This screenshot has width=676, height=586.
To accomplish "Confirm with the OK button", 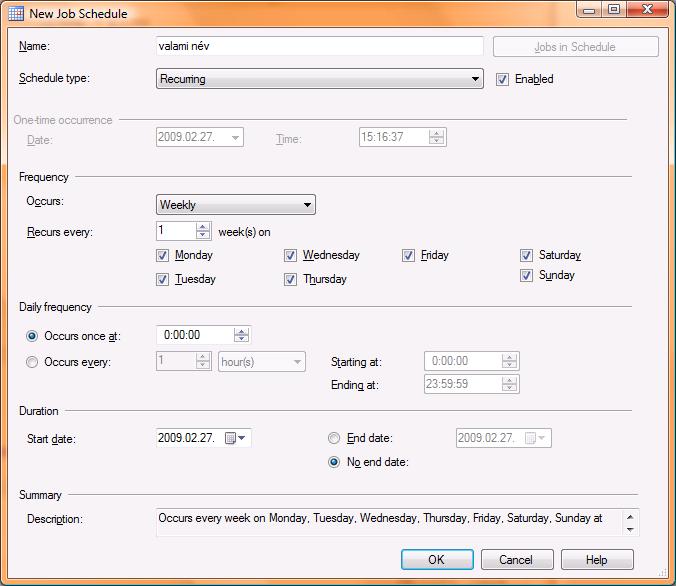I will (437, 560).
